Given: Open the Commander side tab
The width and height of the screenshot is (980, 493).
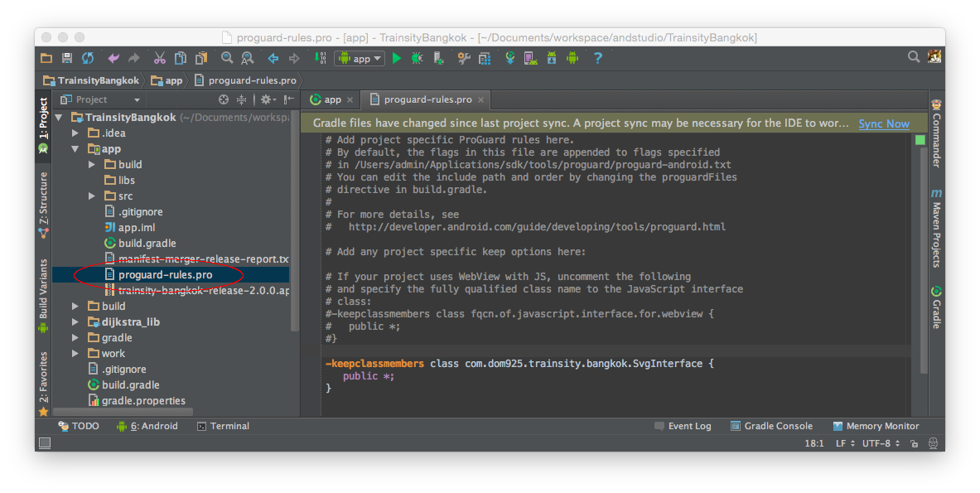Looking at the screenshot, I should pos(936,133).
